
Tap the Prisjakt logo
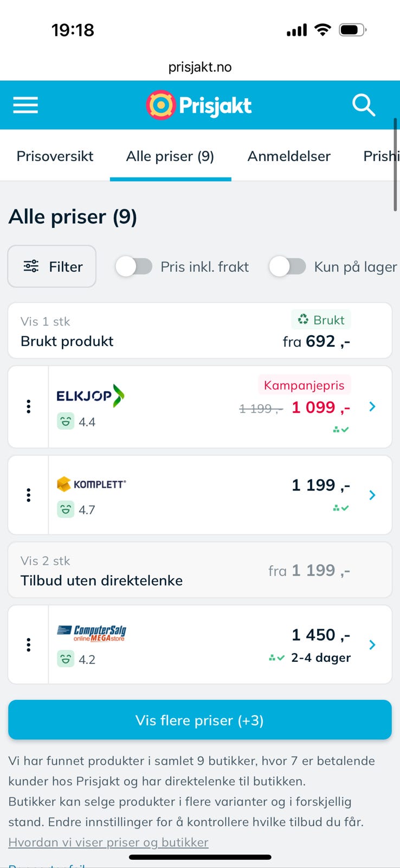coord(199,105)
